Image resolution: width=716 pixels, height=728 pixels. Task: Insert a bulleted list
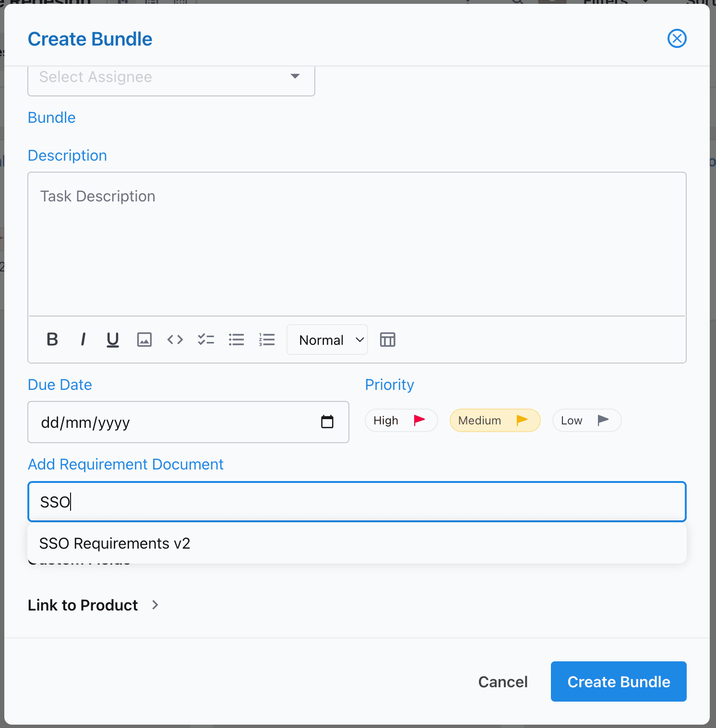[237, 340]
